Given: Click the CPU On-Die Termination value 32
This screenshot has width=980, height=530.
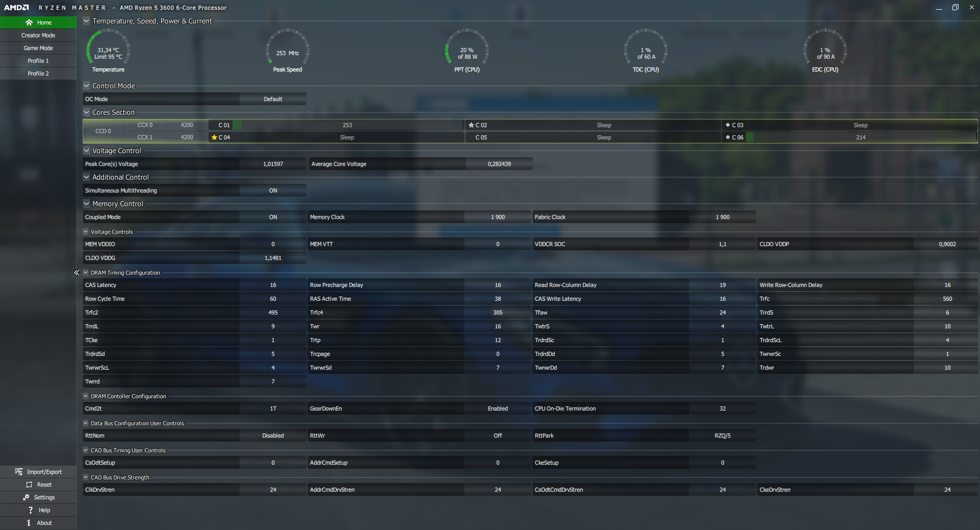Looking at the screenshot, I should click(x=722, y=408).
